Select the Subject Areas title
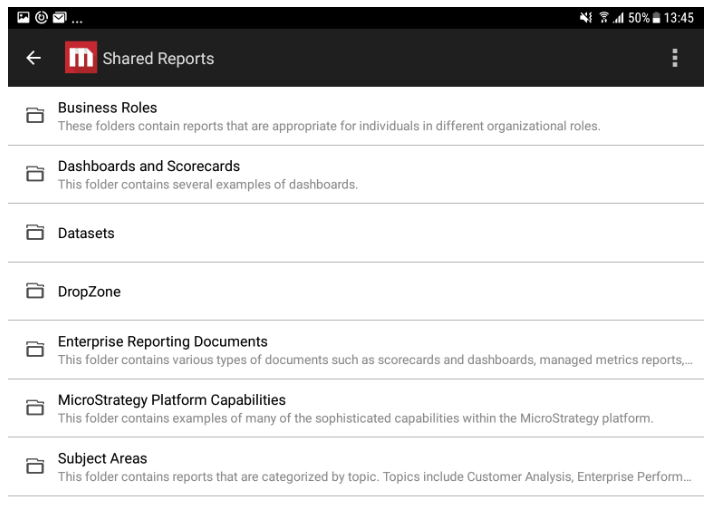Image resolution: width=715 pixels, height=511 pixels. pos(103,459)
